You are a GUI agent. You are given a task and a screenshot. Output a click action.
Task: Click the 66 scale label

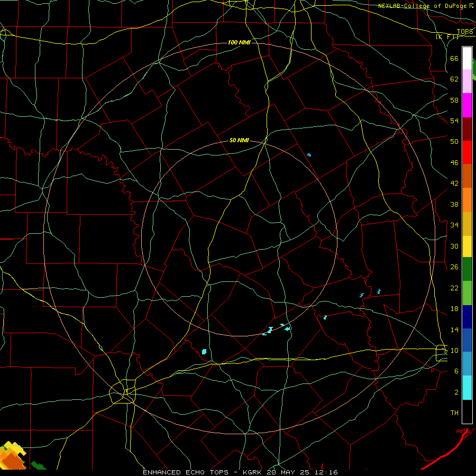click(x=454, y=58)
